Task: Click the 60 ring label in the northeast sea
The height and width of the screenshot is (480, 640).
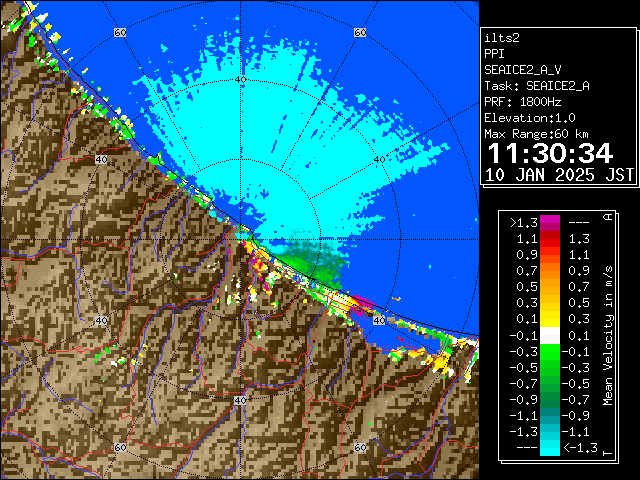Action: (x=360, y=32)
